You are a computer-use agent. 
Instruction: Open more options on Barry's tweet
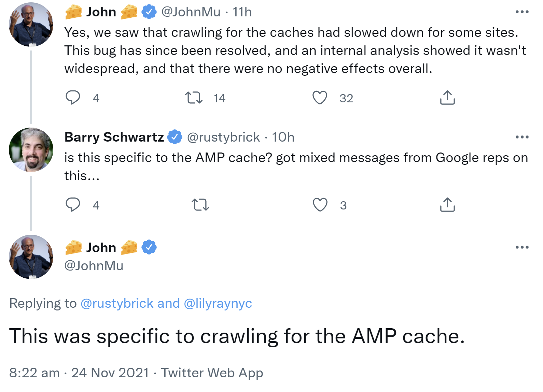521,137
